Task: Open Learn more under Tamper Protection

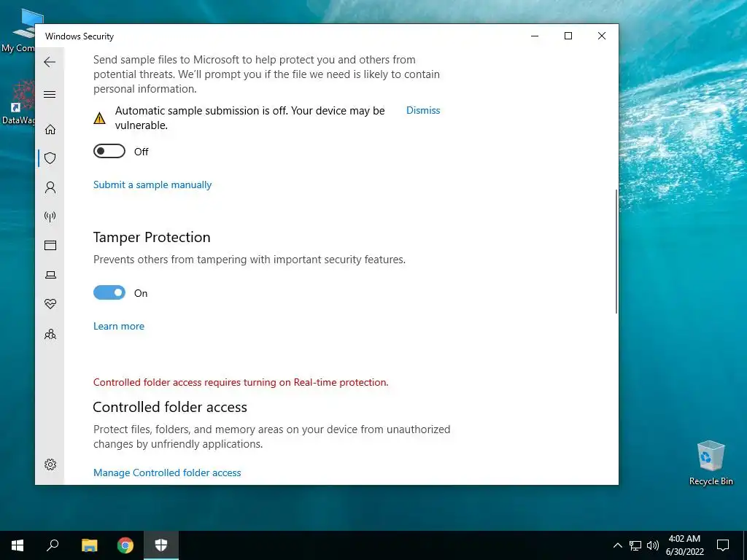Action: pyautogui.click(x=119, y=326)
